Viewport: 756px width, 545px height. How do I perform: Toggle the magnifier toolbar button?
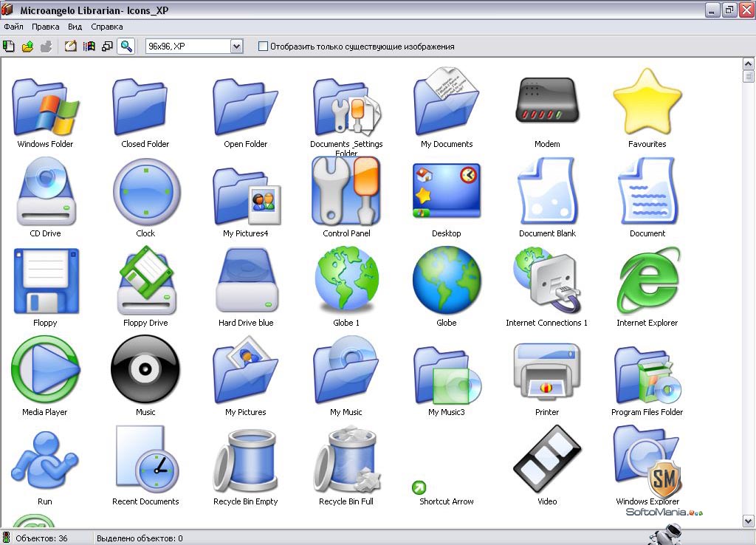click(x=126, y=47)
